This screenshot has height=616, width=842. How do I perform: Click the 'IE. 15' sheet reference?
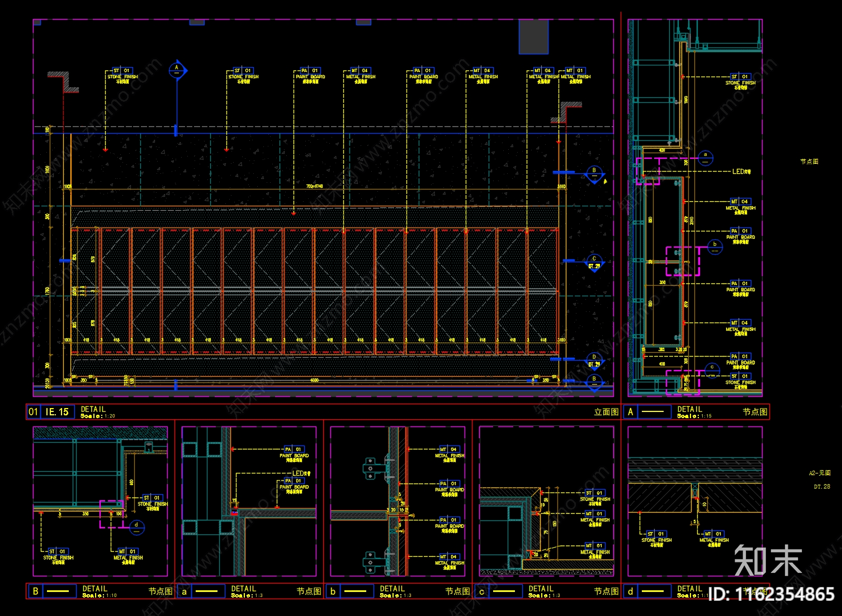[57, 412]
